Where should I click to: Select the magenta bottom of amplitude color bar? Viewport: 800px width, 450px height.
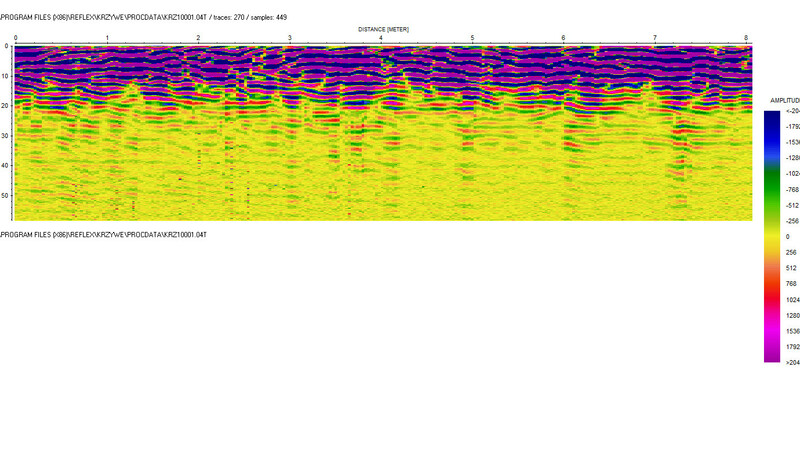(x=772, y=352)
